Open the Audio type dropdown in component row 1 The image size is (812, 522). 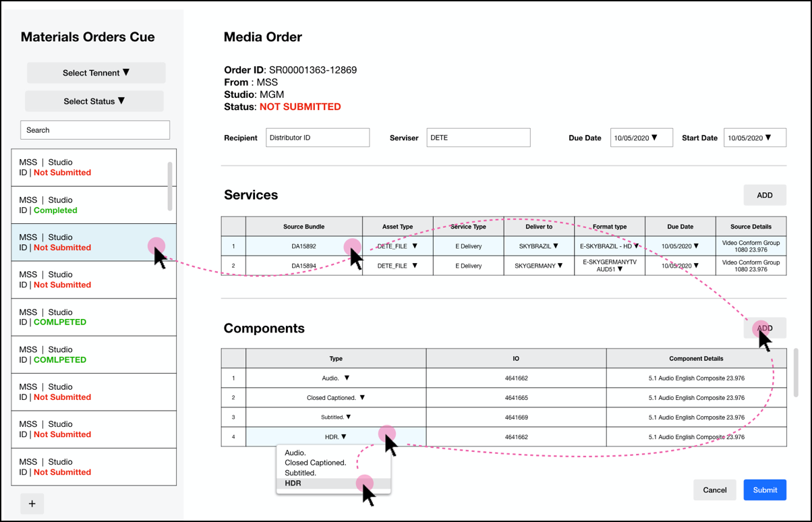click(x=336, y=378)
